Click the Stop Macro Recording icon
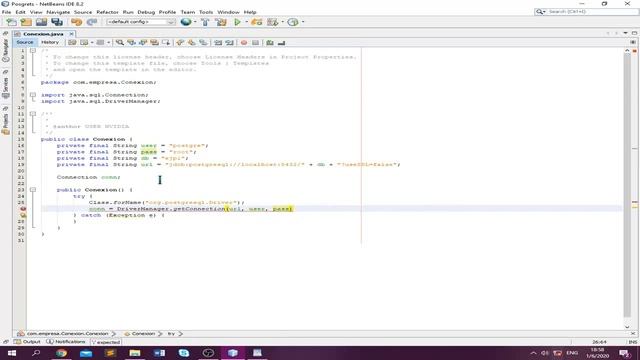 click(256, 42)
